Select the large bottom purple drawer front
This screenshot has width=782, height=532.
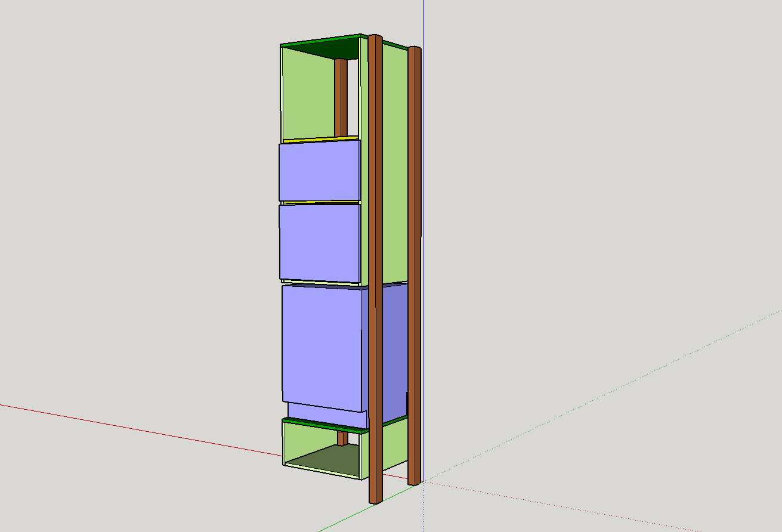(322, 348)
